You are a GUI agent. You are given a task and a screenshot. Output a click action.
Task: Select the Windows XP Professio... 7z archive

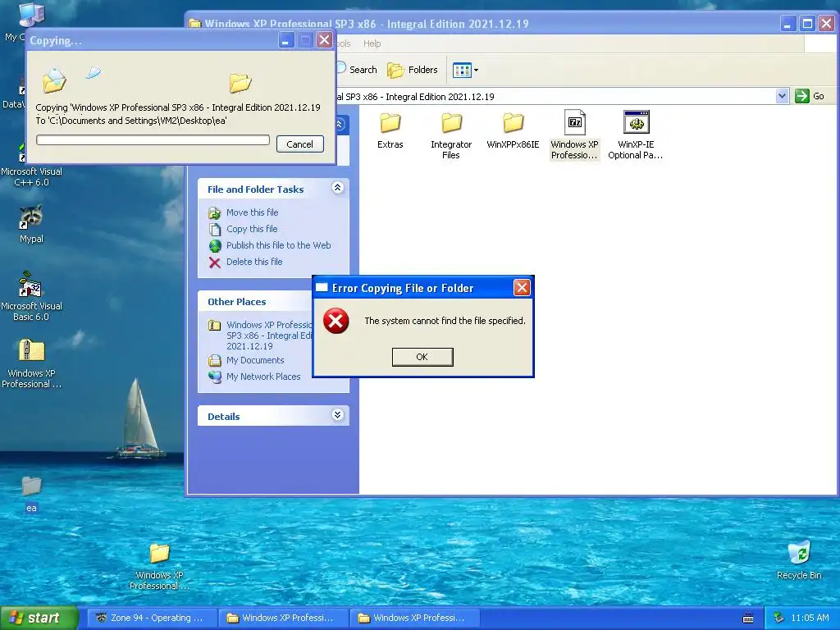click(574, 135)
